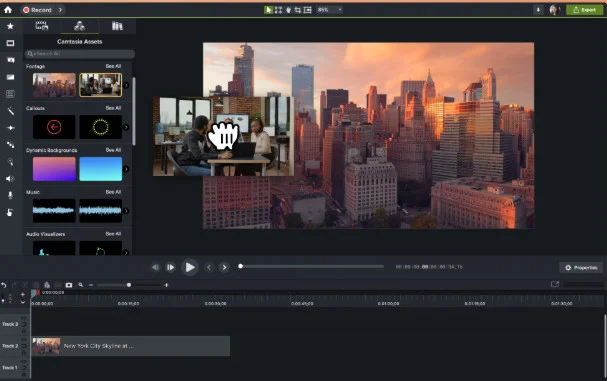Add a new track with plus icon
This screenshot has width=607, height=381.
23,295
